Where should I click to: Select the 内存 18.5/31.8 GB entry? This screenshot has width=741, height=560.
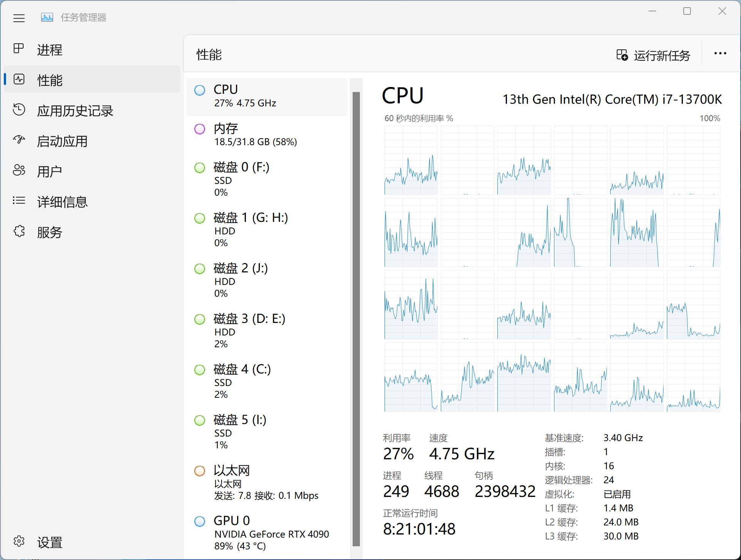pyautogui.click(x=267, y=135)
